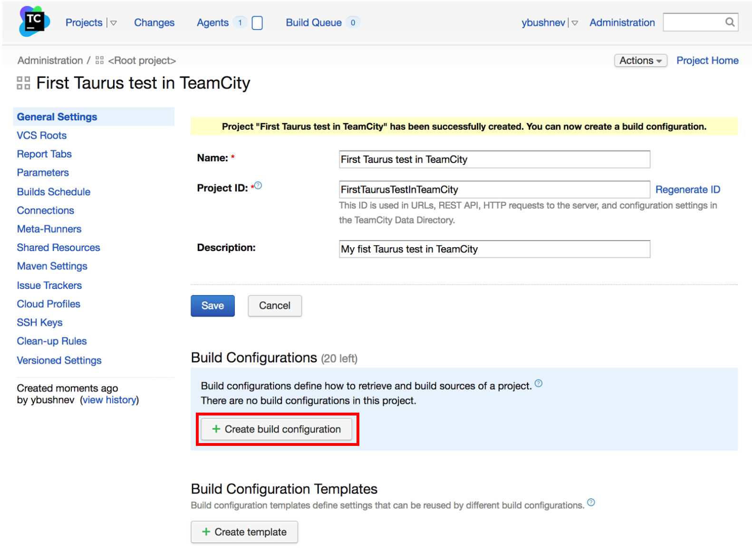Open the Build Queue page
The height and width of the screenshot is (560, 752).
(314, 22)
